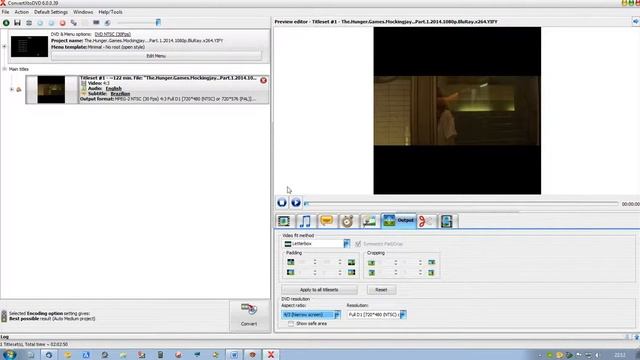640x360 pixels.
Task: Select the DVD menu preview thumbnail
Action: pyautogui.click(x=29, y=47)
